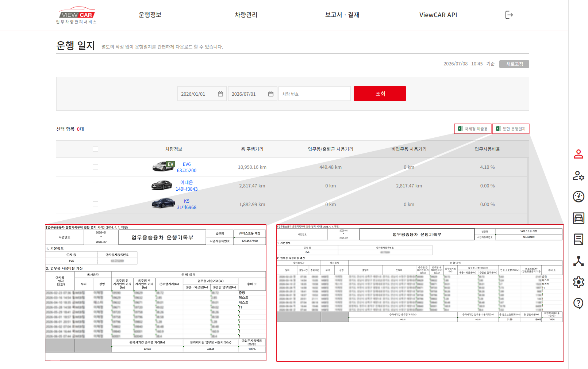Click the start date field 2026/01/01

click(x=202, y=94)
